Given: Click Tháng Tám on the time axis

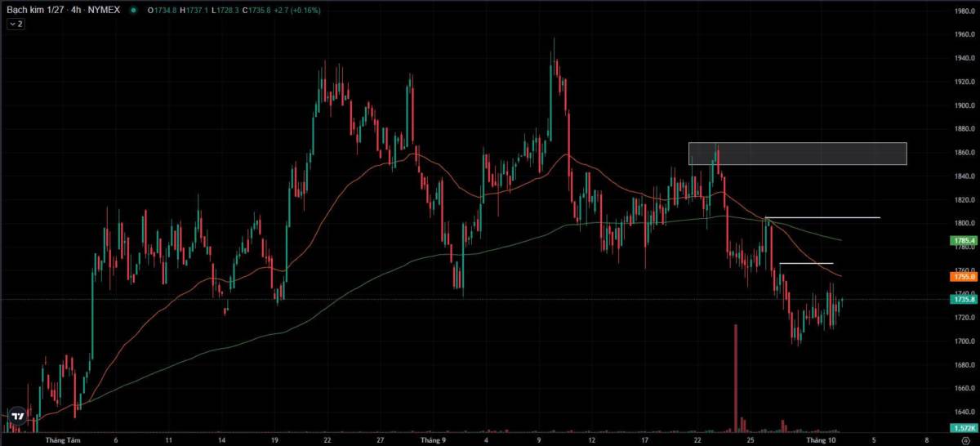Looking at the screenshot, I should coord(63,439).
